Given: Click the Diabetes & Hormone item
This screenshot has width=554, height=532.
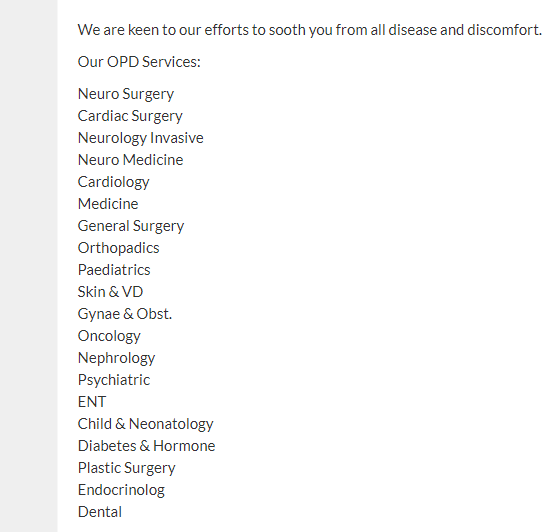Looking at the screenshot, I should point(146,446).
